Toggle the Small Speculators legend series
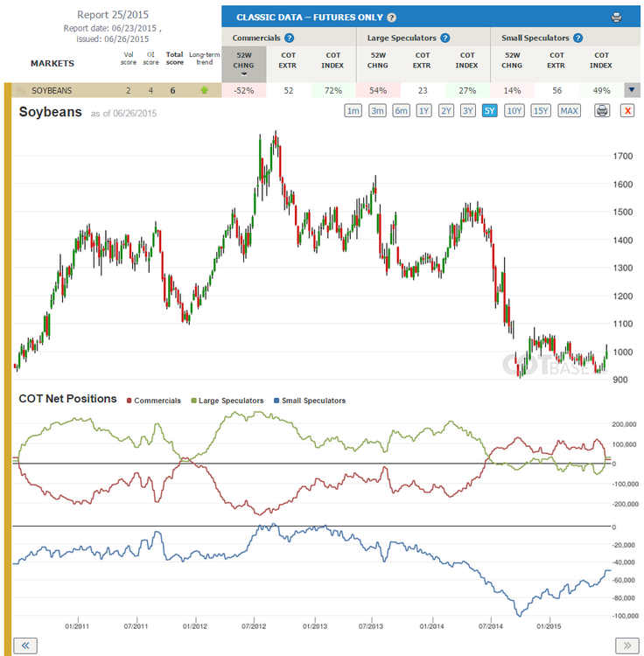 point(310,401)
